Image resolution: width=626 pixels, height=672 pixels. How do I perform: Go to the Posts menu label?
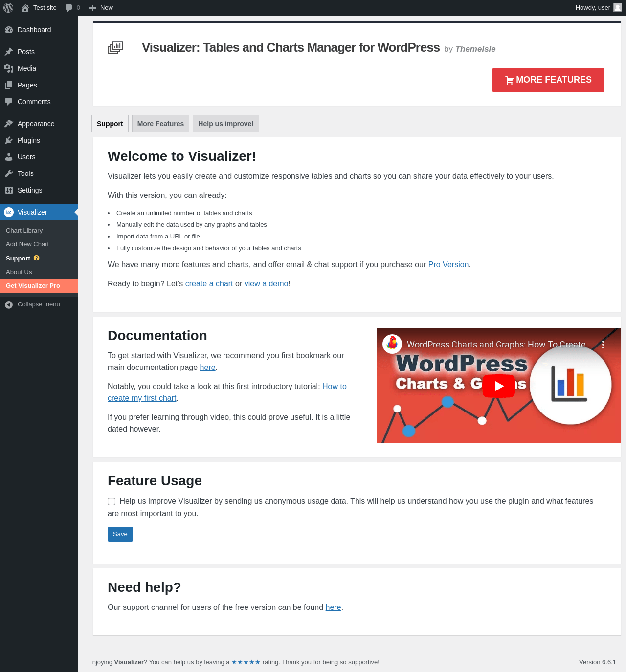(26, 52)
